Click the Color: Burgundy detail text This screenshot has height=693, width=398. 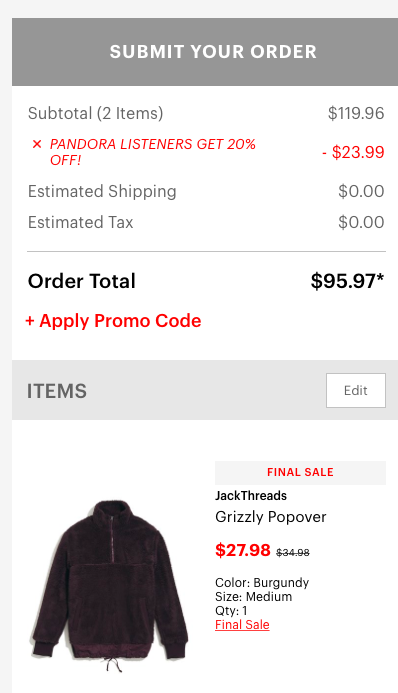click(262, 583)
